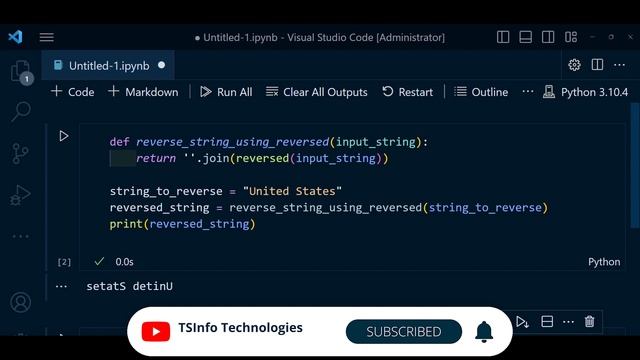Image resolution: width=640 pixels, height=360 pixels.
Task: Open the cell output more actions
Action: click(61, 287)
